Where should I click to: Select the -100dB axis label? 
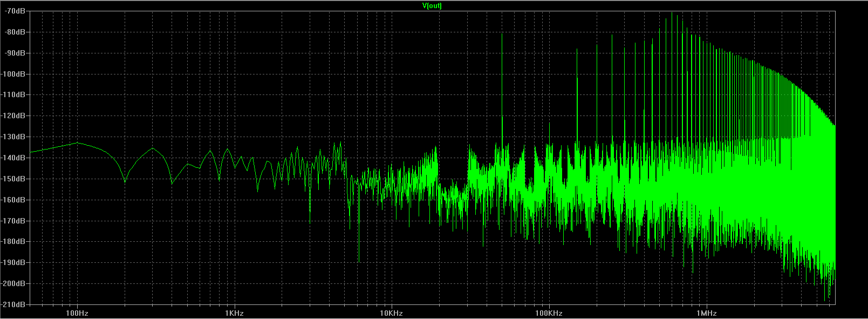tap(13, 74)
